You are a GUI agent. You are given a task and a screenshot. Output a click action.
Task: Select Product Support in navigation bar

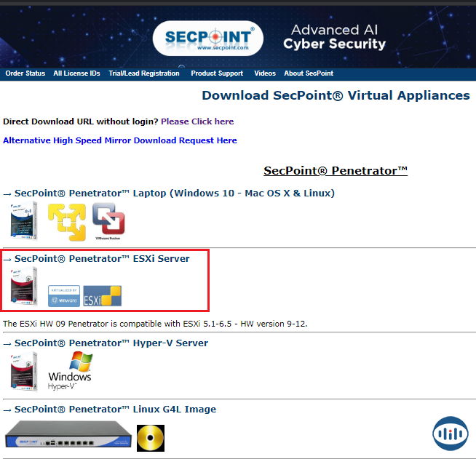(217, 73)
